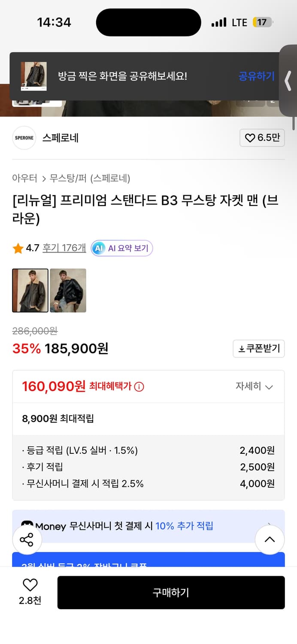Expand the 자세히 benefit details chevron

point(270,387)
